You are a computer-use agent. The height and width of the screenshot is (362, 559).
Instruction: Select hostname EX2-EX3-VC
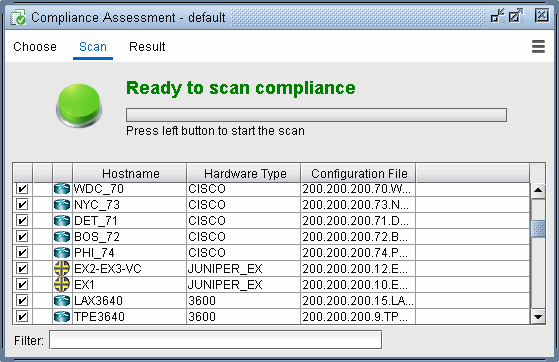click(107, 269)
